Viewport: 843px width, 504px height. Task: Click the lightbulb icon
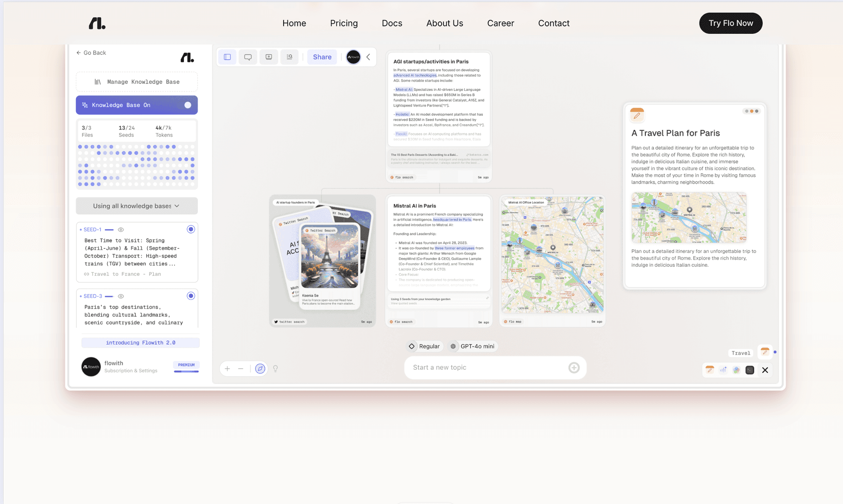pos(275,368)
